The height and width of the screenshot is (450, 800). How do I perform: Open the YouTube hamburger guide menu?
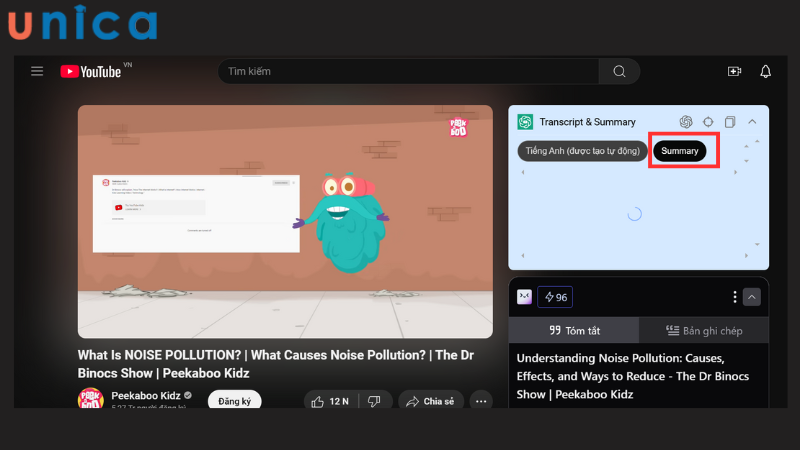[37, 72]
